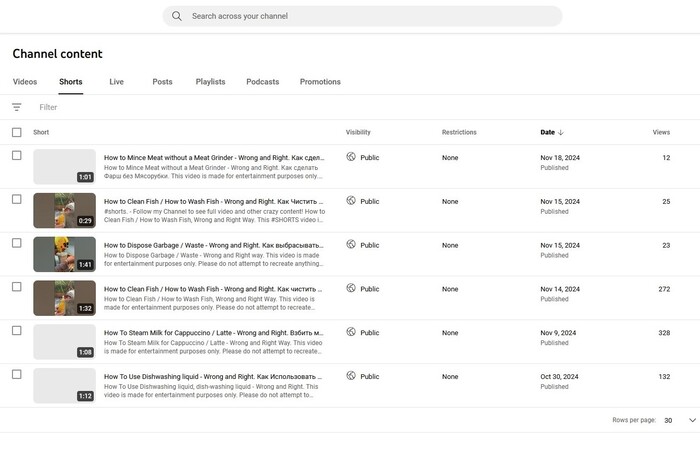Click the Search across your channel field
Image resolution: width=700 pixels, height=466 pixels.
pos(370,16)
